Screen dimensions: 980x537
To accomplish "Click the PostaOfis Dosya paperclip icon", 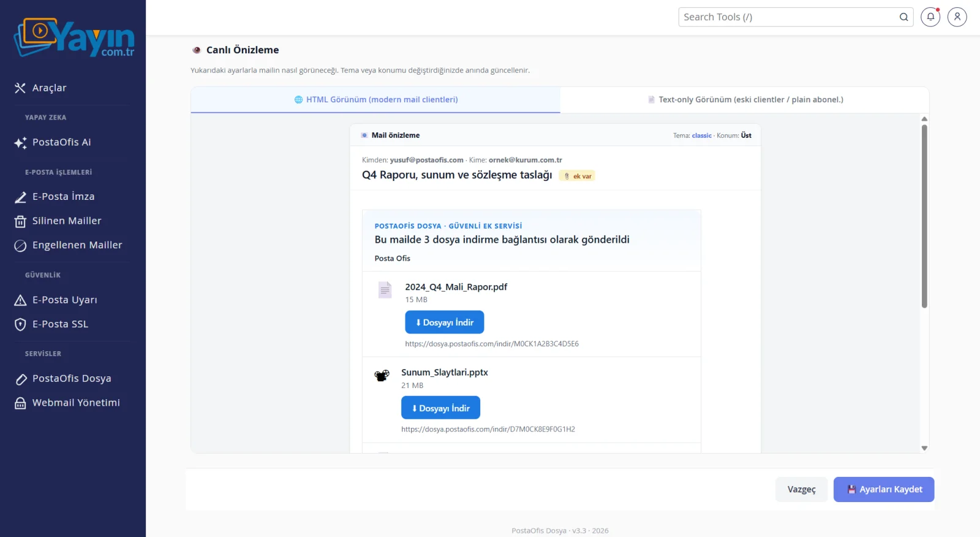I will point(20,379).
